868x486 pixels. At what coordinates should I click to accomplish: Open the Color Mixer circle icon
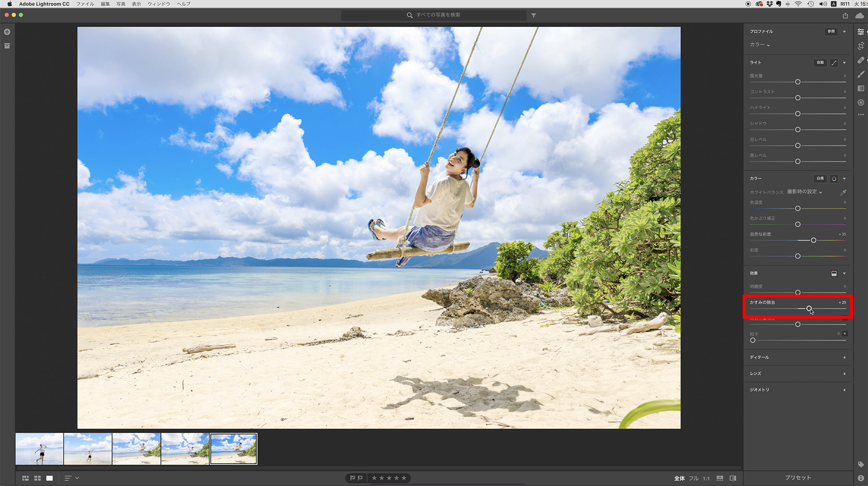834,179
